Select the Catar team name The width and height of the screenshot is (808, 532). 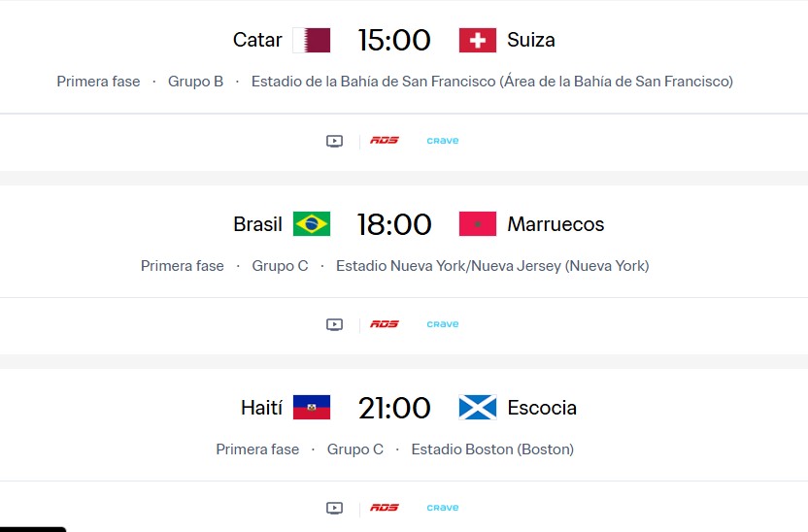pyautogui.click(x=257, y=40)
